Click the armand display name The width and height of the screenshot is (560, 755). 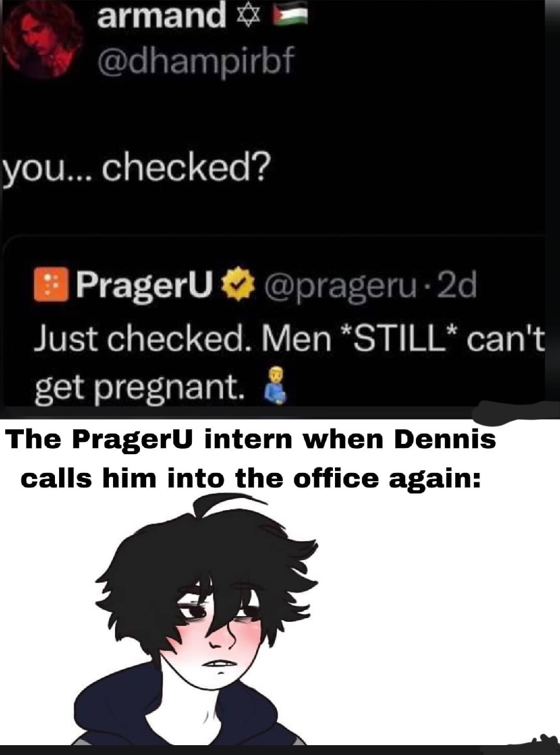[161, 15]
